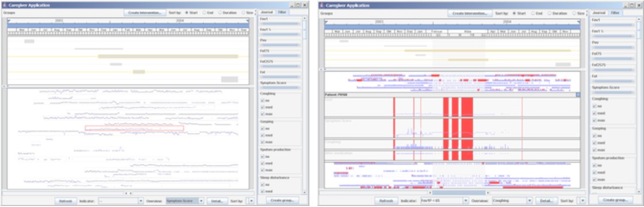Click the Caregiver Application icon in left title bar
Image resolution: width=644 pixels, height=207 pixels.
coord(3,5)
